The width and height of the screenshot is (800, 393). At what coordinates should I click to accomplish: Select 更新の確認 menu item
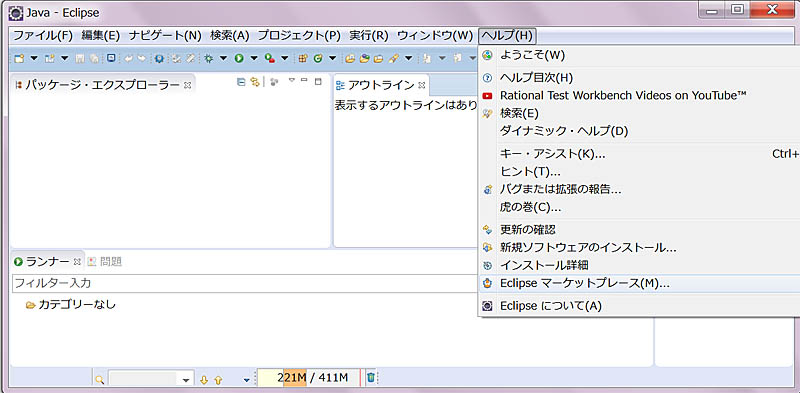tap(639, 230)
